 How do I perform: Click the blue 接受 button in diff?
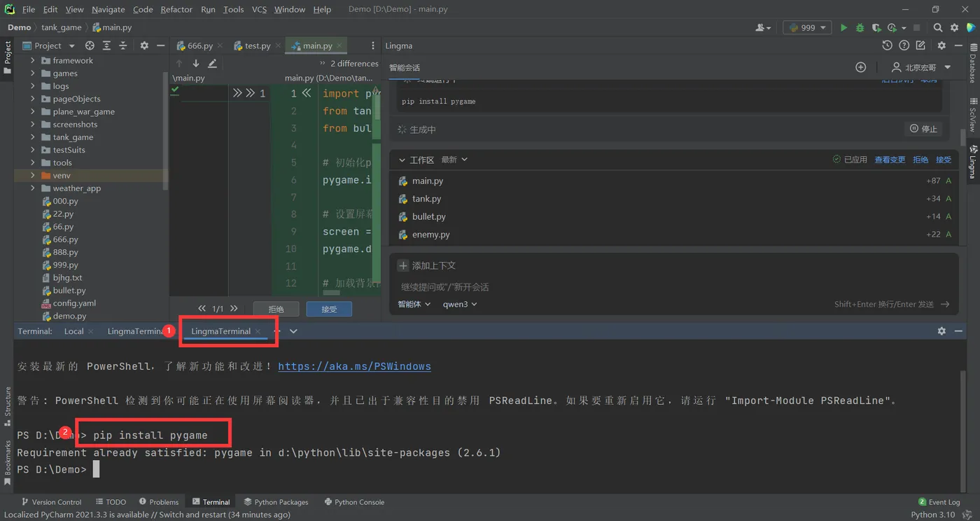329,309
